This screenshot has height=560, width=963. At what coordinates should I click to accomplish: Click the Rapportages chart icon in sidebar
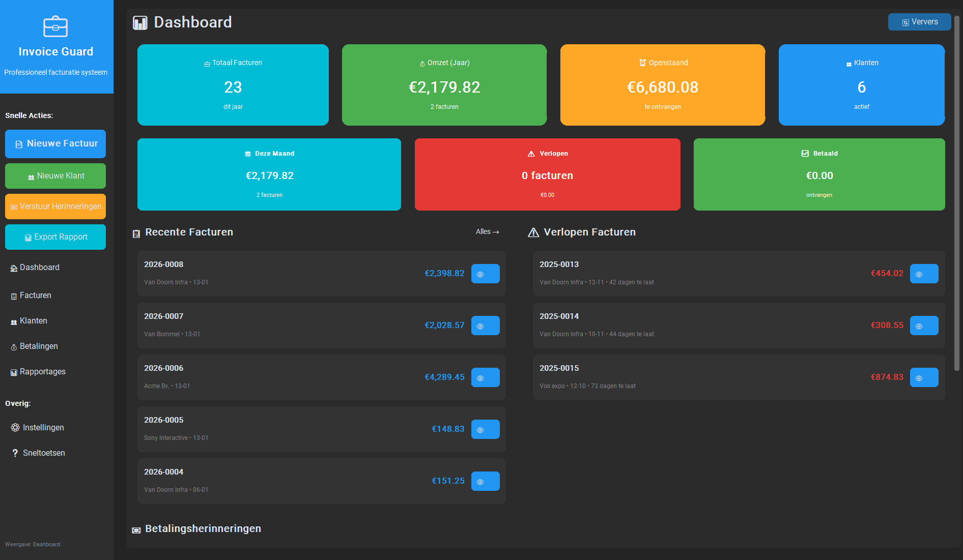coord(14,373)
